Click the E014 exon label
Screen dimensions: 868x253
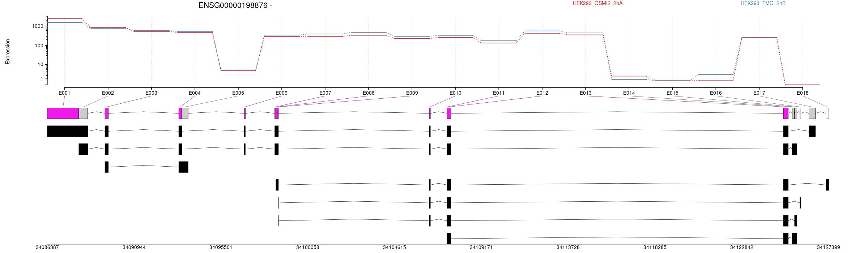pyautogui.click(x=629, y=93)
